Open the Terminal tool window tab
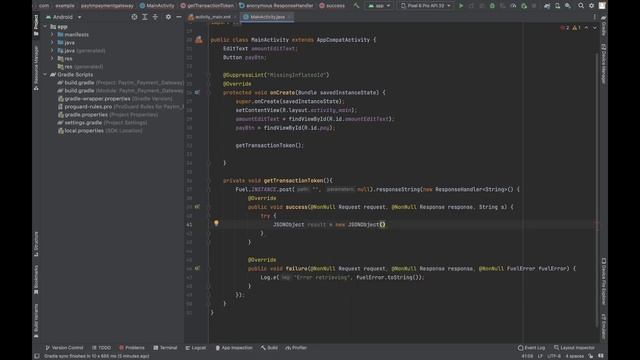The height and width of the screenshot is (360, 640). pos(165,348)
